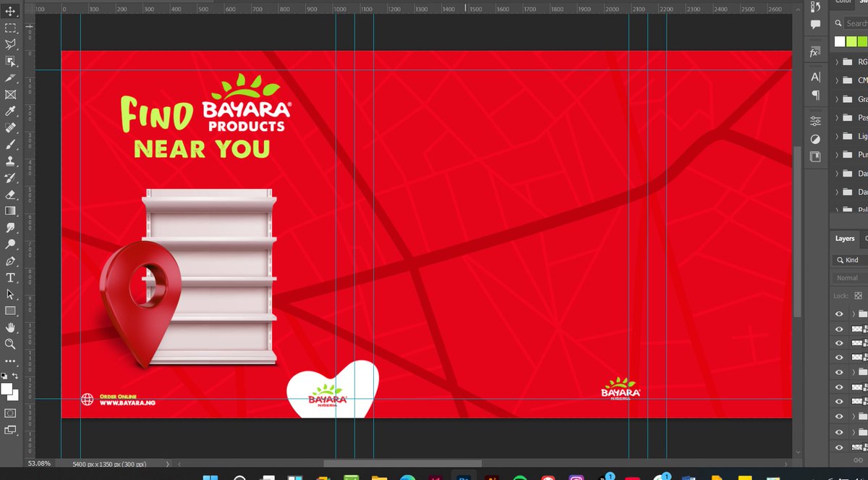The image size is (868, 480).
Task: Reset default foreground and background colors
Action: [x=4, y=376]
